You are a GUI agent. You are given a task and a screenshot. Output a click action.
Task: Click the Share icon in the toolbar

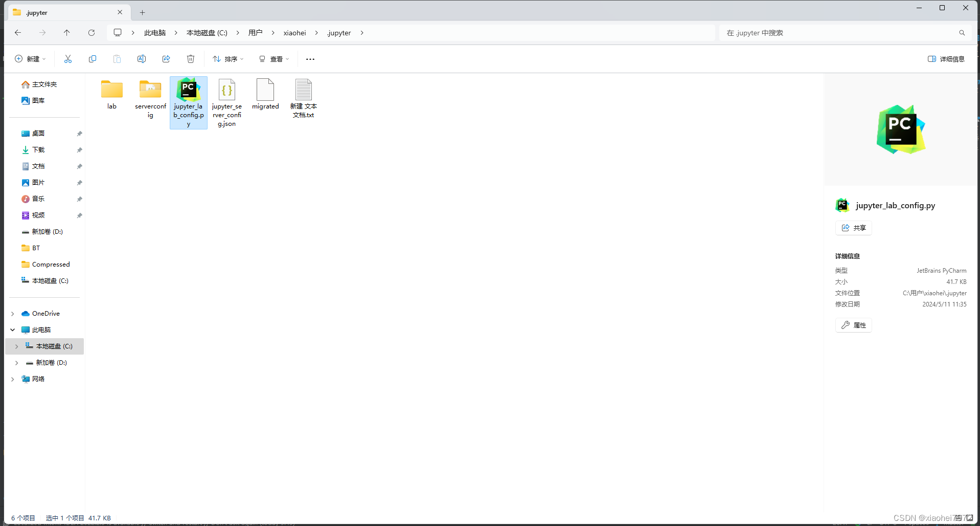pos(166,59)
